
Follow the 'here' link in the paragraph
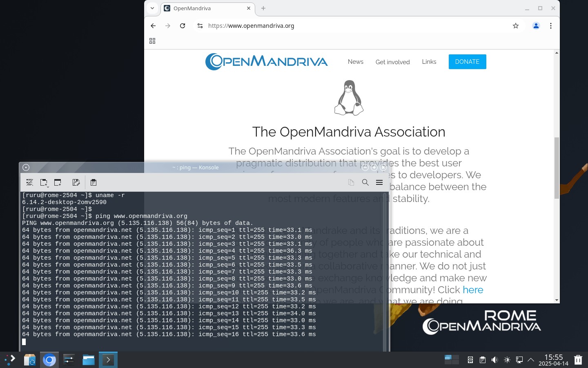coord(473,290)
